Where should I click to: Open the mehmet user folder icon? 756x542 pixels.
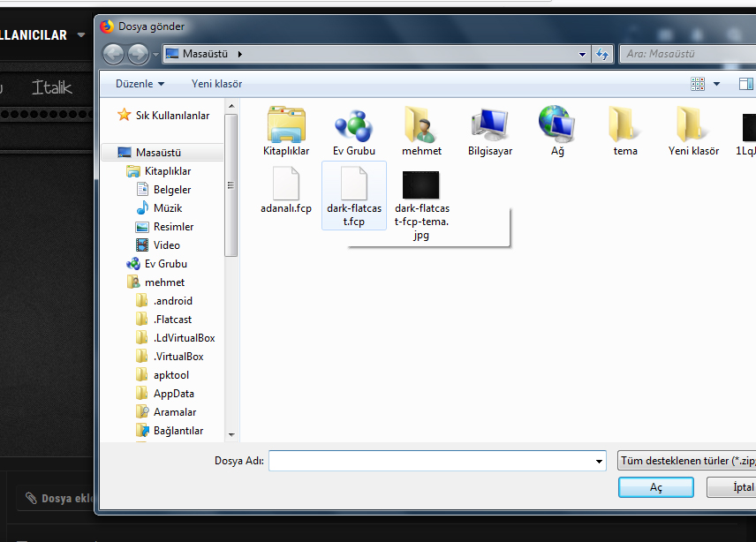tap(421, 126)
